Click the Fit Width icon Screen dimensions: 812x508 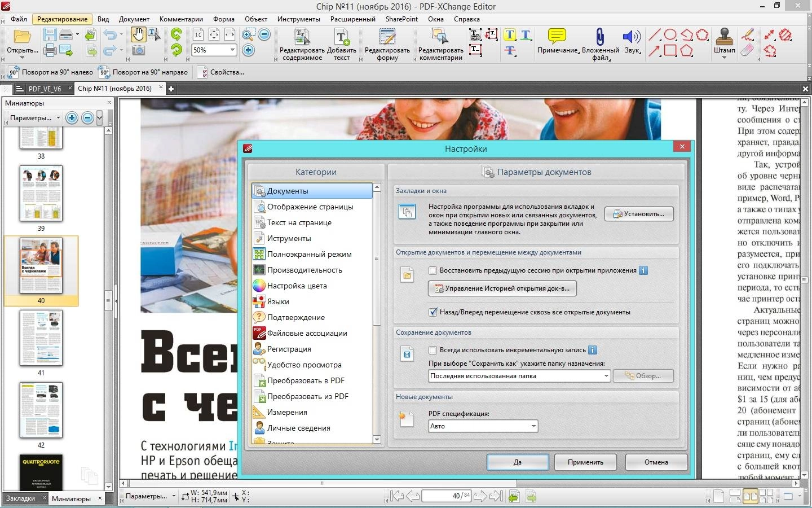pyautogui.click(x=230, y=35)
